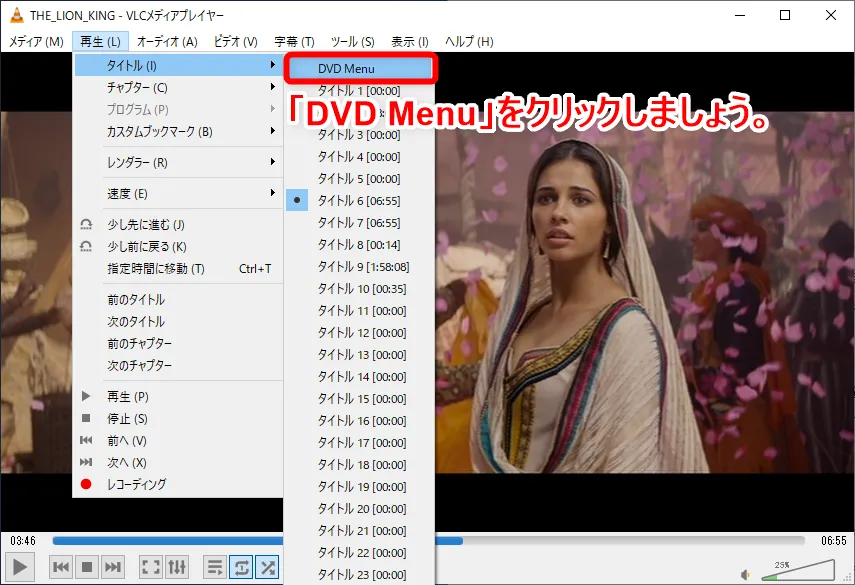Open the 字幕 (T) menu

point(294,41)
